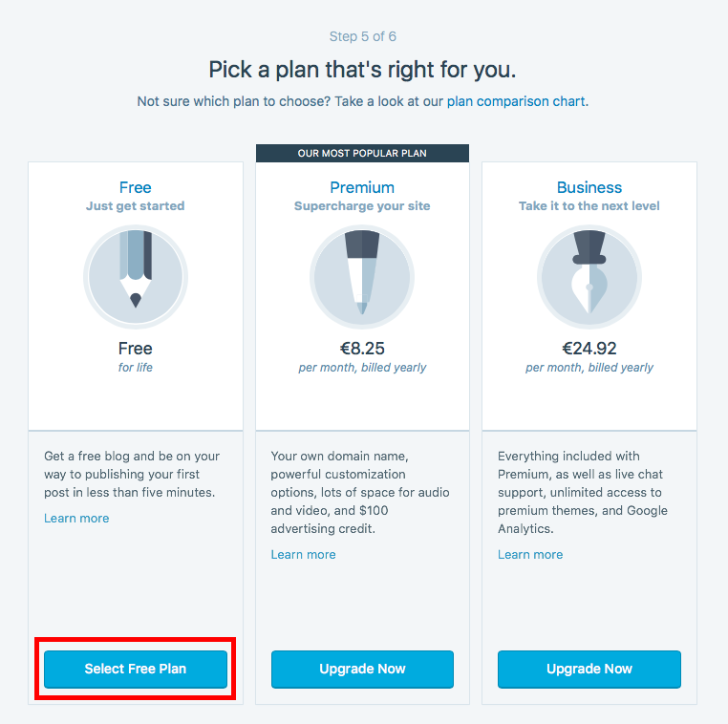The image size is (728, 724).
Task: Click the Free plan title heading
Action: coord(135,187)
